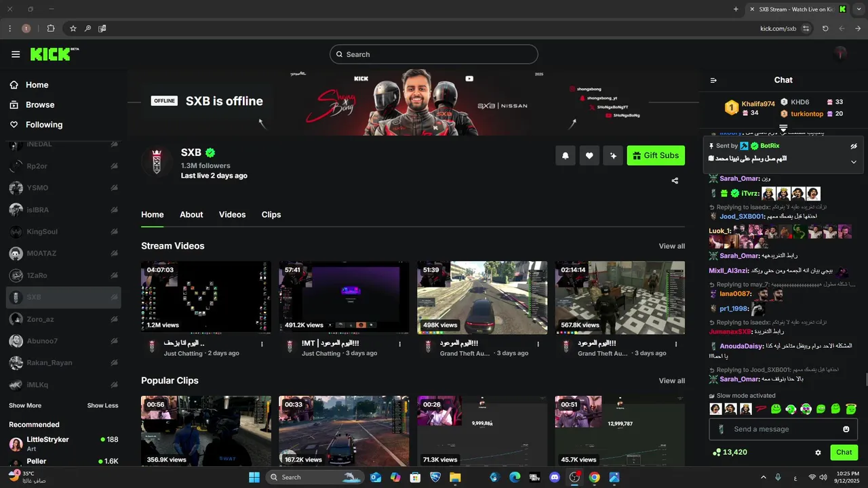The width and height of the screenshot is (868, 488).
Task: Select followed channel Zoro_az
Action: click(x=63, y=319)
